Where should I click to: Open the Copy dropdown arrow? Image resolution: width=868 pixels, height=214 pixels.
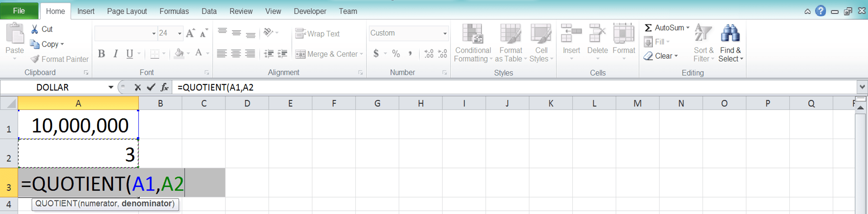pos(62,44)
